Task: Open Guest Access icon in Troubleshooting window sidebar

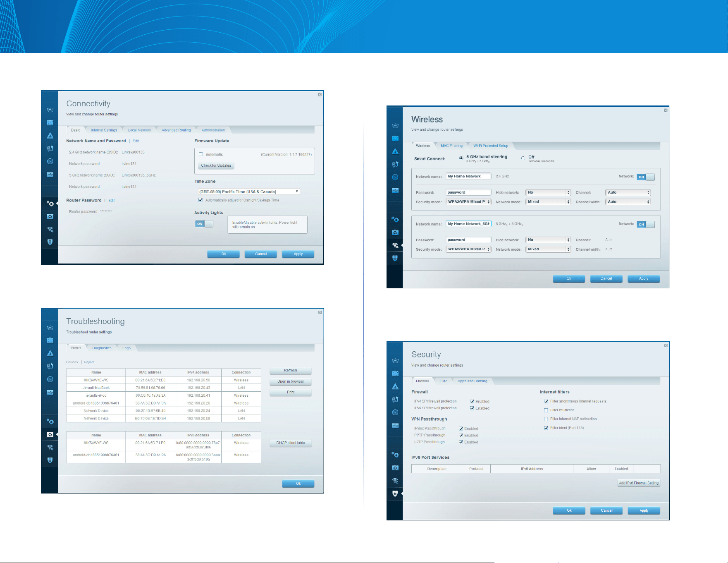Action: pyautogui.click(x=50, y=340)
